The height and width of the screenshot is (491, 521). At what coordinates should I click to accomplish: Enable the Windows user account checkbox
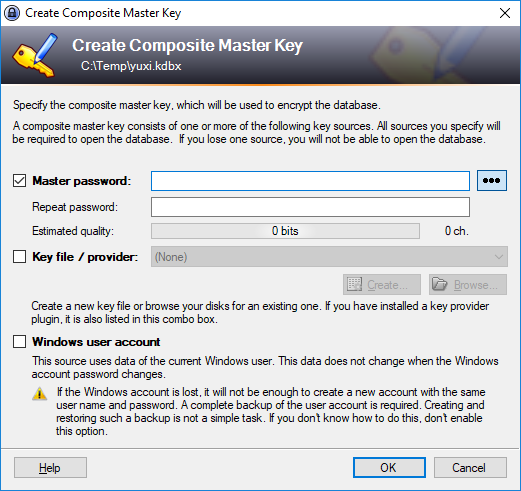pos(19,342)
